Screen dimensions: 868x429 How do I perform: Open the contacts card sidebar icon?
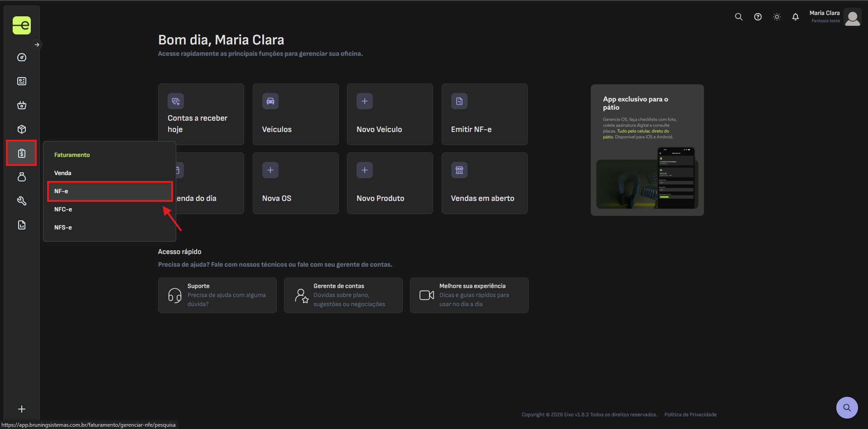(x=22, y=81)
